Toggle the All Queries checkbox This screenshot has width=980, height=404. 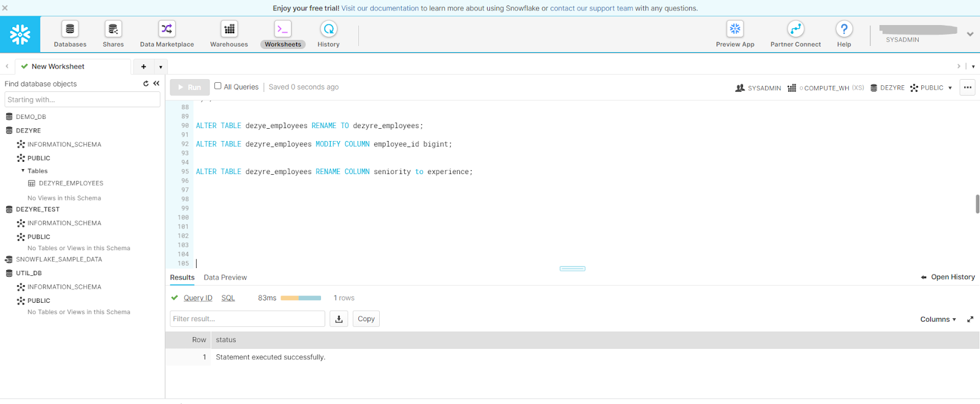click(217, 86)
